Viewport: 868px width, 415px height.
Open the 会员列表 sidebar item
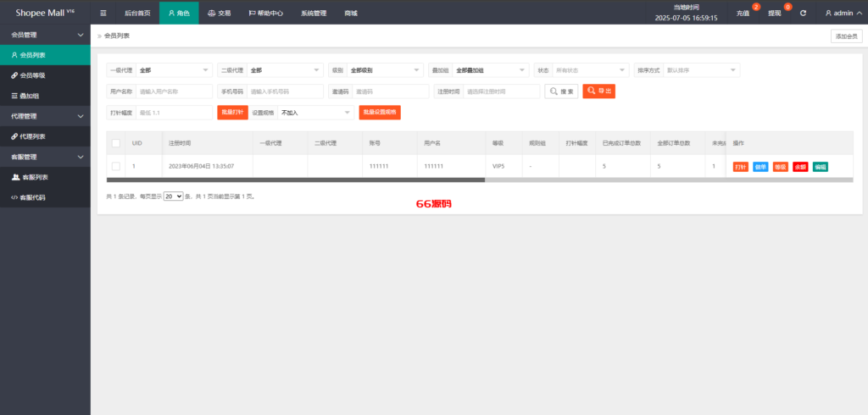tap(45, 55)
